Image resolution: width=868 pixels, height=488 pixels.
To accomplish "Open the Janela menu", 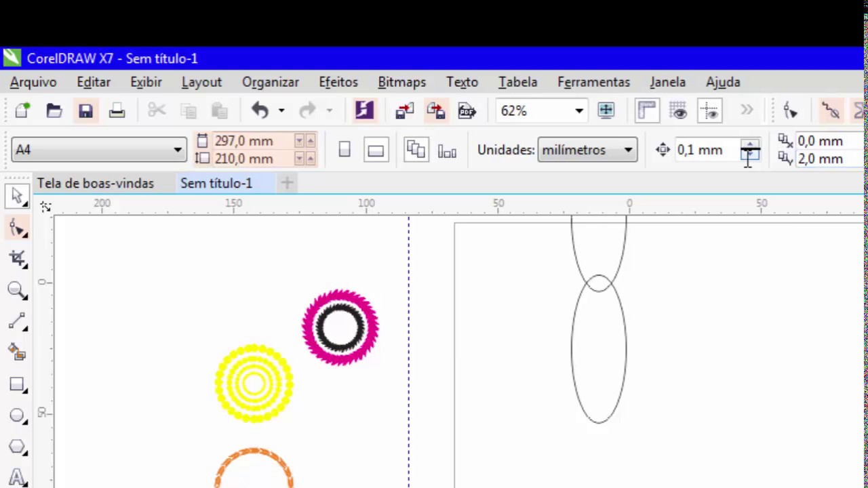I will point(667,82).
